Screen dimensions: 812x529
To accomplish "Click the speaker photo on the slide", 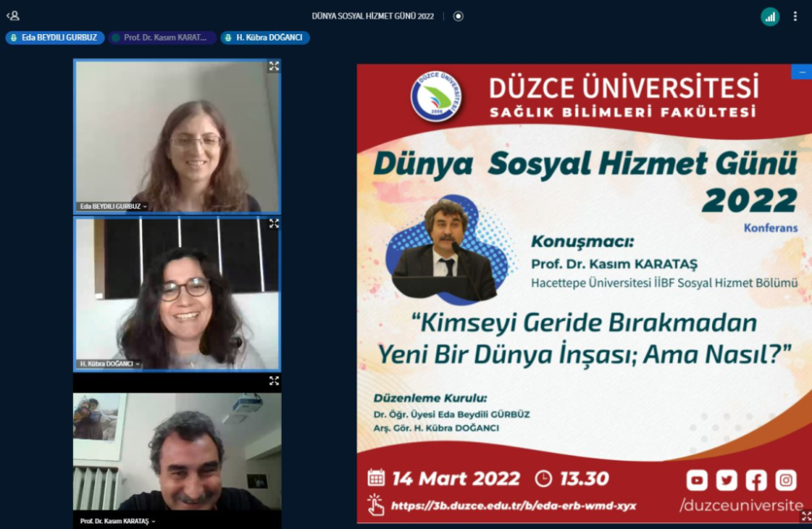I will [x=446, y=250].
